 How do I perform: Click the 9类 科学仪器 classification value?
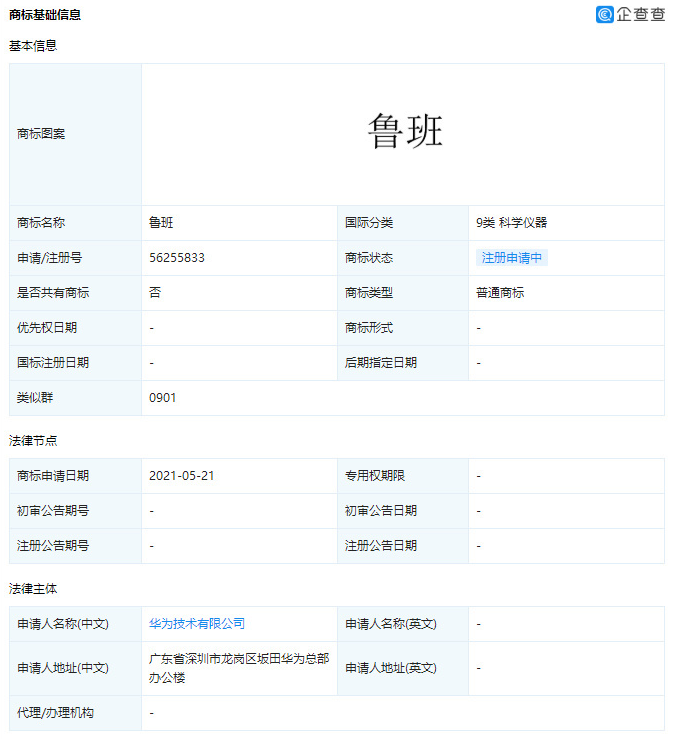[x=512, y=223]
